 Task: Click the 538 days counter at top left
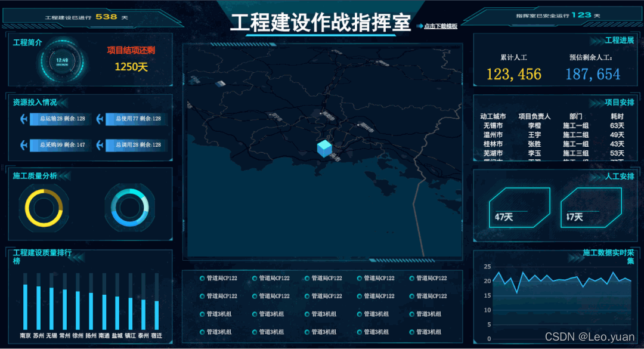coord(106,17)
